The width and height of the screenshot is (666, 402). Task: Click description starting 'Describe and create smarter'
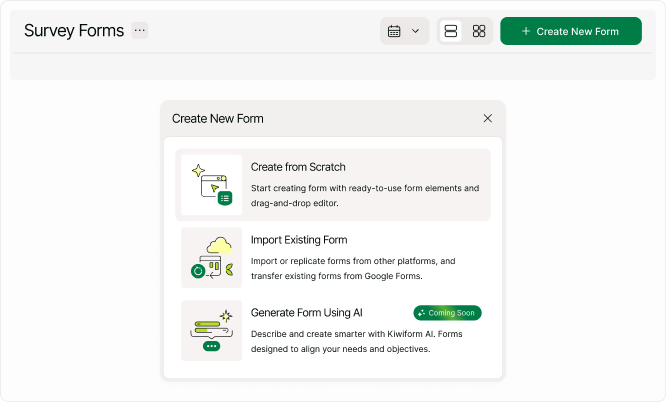click(356, 341)
